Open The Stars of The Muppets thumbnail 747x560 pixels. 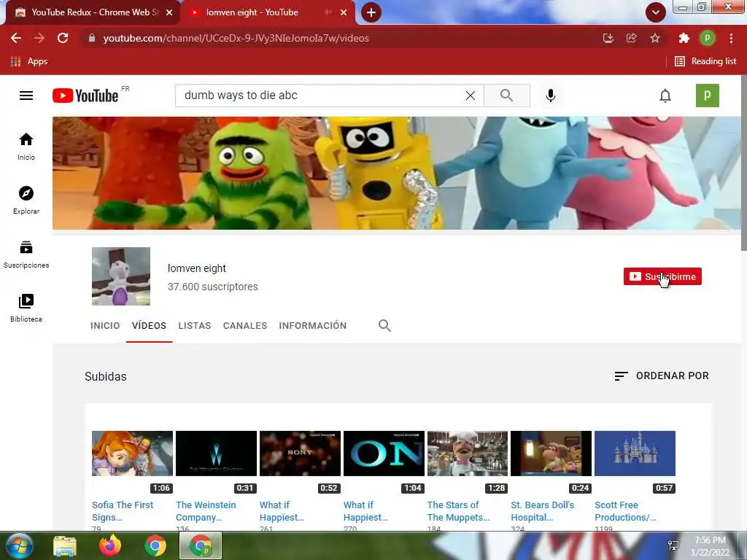468,454
